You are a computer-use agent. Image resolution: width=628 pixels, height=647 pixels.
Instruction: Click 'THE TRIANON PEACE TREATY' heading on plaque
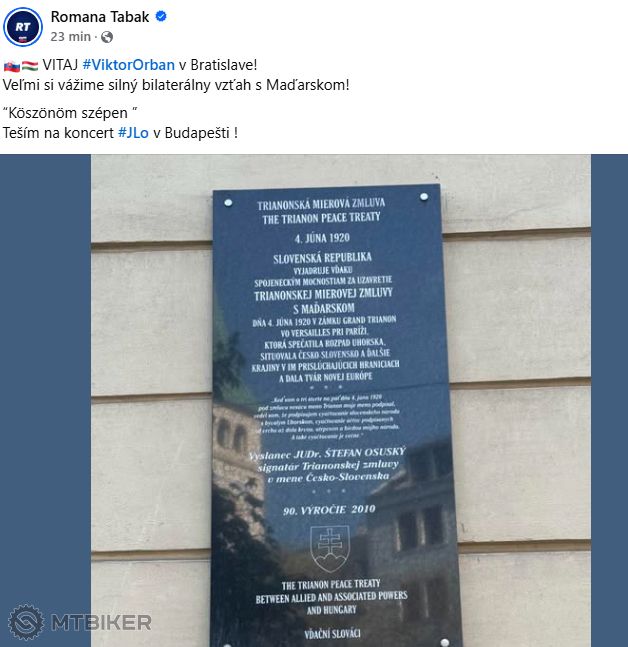(x=321, y=218)
